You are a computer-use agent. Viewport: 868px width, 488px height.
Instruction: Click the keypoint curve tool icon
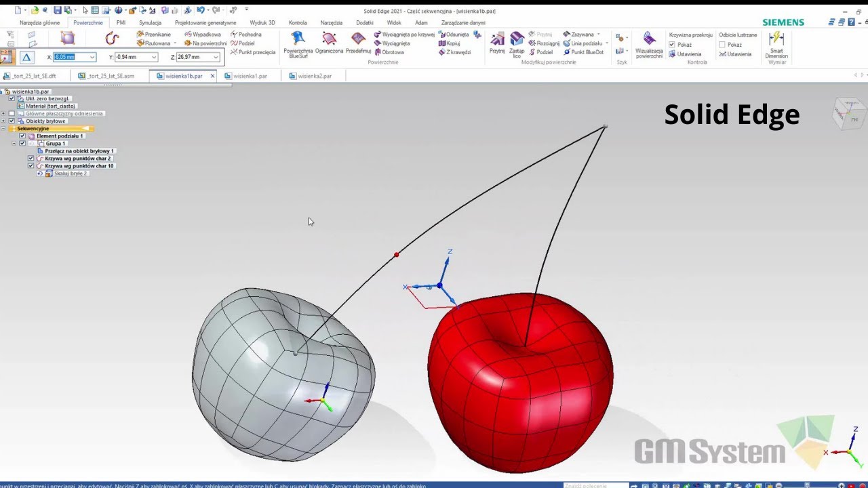112,39
